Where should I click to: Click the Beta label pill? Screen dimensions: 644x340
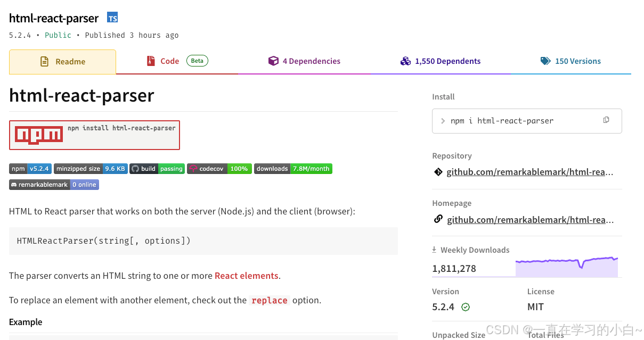click(x=197, y=61)
